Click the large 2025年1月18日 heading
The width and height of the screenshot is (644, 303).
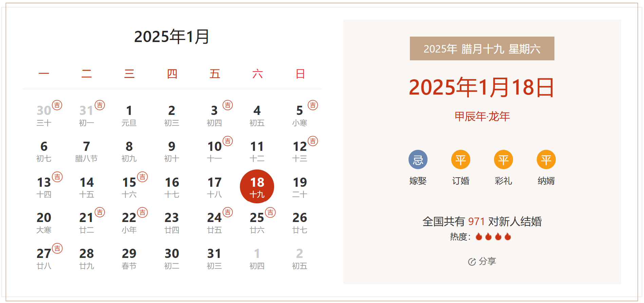(482, 87)
